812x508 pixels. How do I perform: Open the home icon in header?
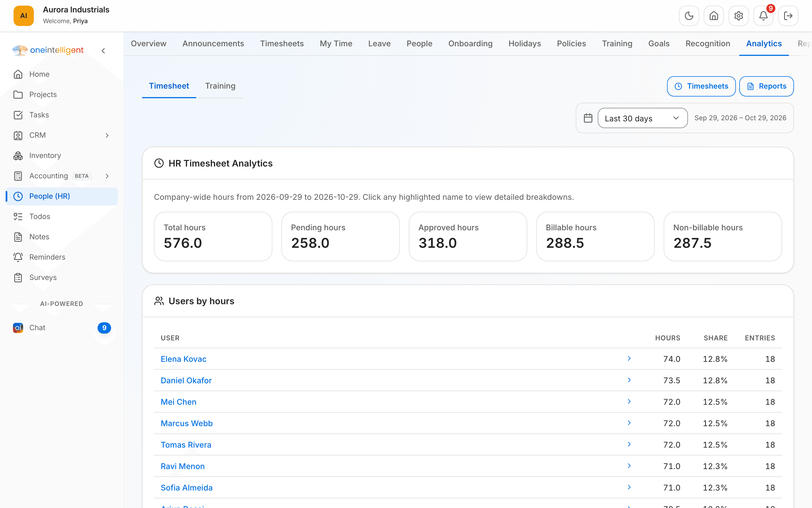[x=714, y=16]
